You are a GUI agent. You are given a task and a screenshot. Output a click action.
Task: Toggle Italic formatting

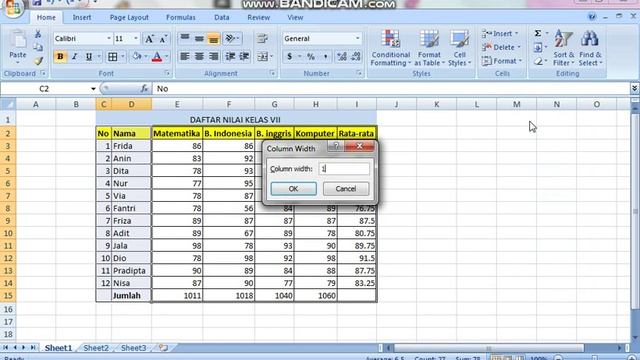(74, 56)
